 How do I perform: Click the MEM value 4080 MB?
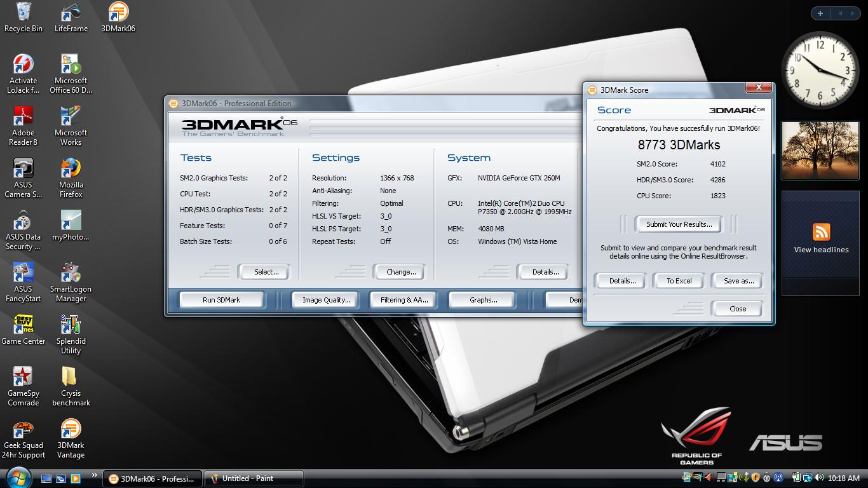[491, 229]
